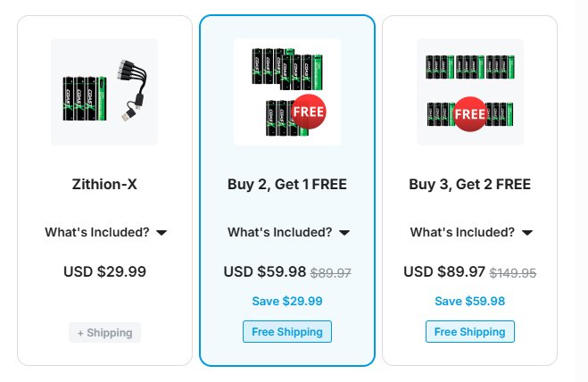
Task: Click the + Shipping label on Zithion-X card
Action: tap(104, 333)
